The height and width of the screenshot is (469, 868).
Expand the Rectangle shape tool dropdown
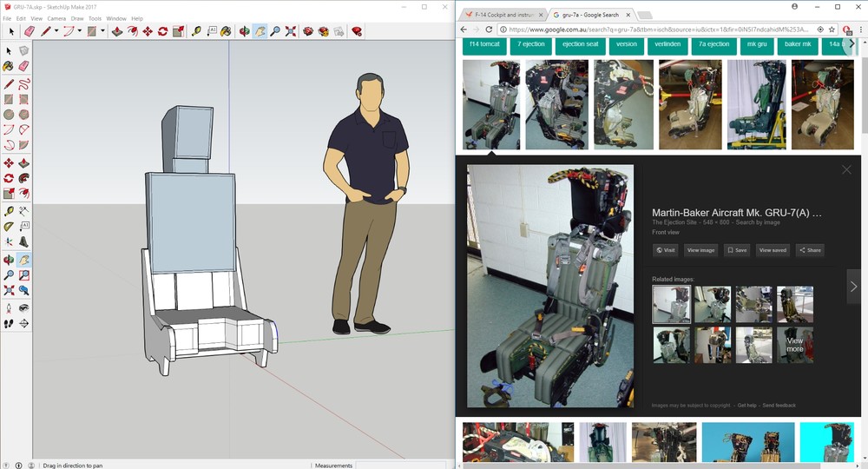(x=102, y=31)
